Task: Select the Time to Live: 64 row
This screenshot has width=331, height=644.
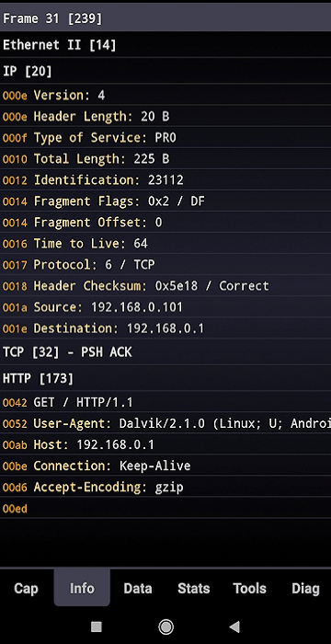Action: tap(165, 244)
